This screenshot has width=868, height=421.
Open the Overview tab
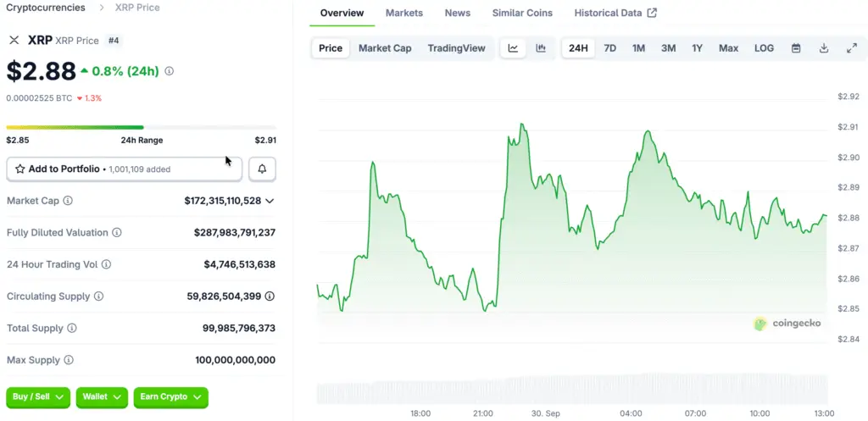coord(342,13)
